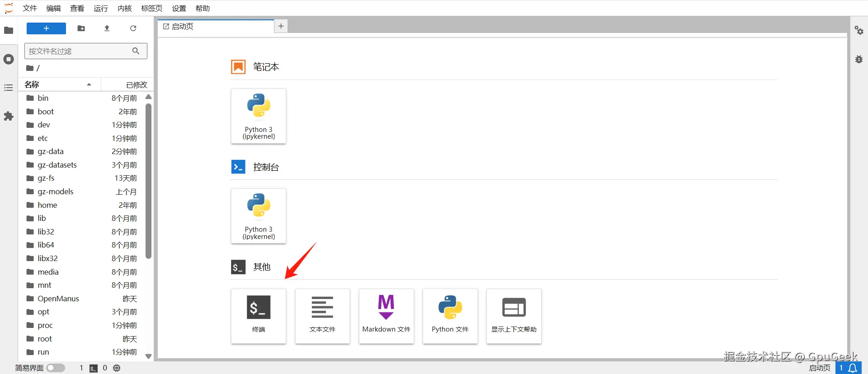Viewport: 868px width, 374px height.
Task: Open the 设置 menu
Action: (x=179, y=8)
